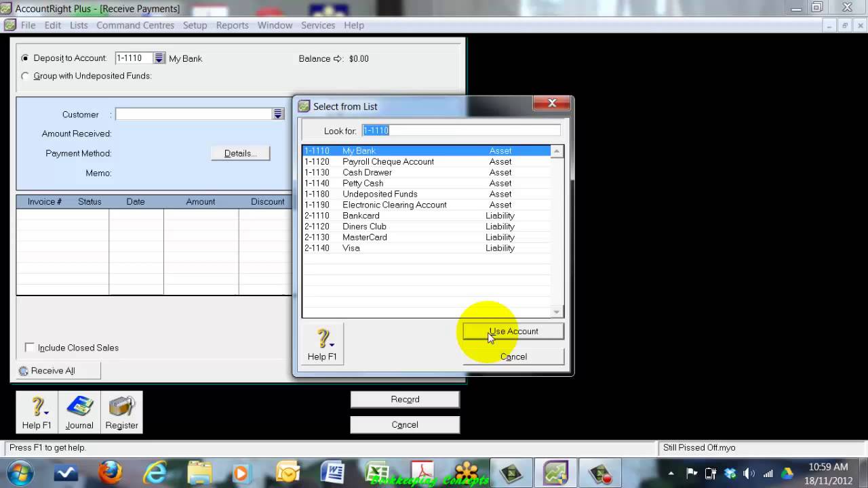Viewport: 868px width, 488px height.
Task: Click Help F1 in Select from List dialog
Action: 322,344
